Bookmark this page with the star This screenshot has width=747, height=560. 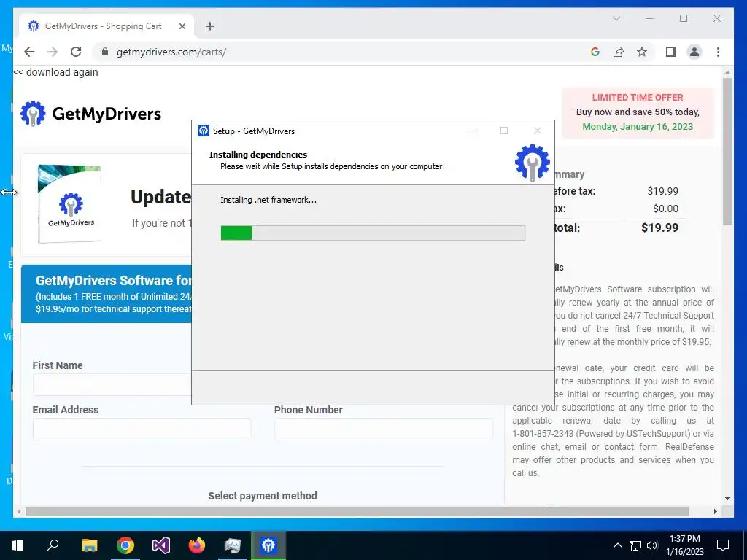tap(642, 52)
